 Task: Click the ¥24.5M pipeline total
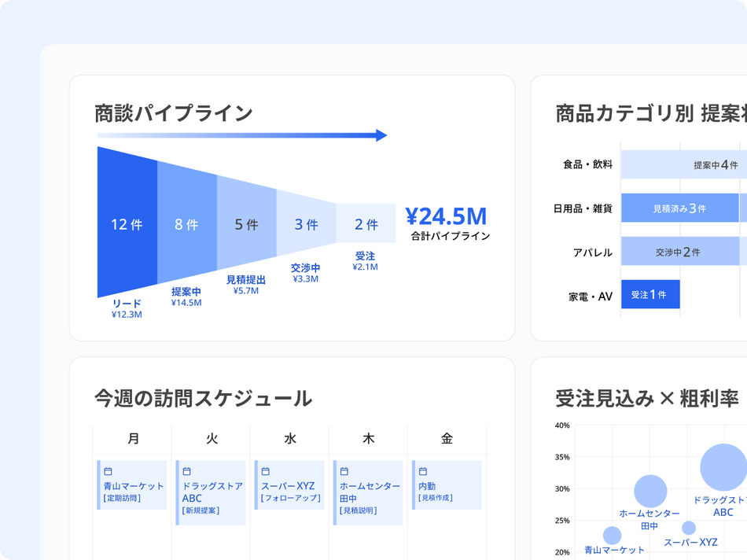[x=447, y=216]
